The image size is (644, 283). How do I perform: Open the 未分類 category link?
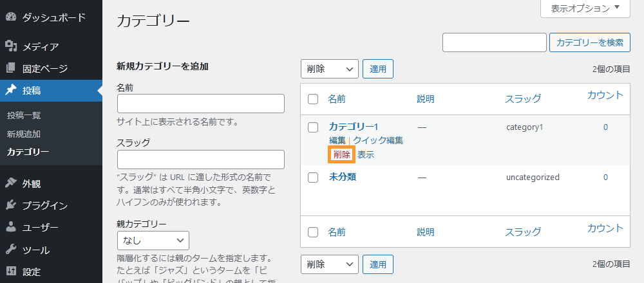342,177
